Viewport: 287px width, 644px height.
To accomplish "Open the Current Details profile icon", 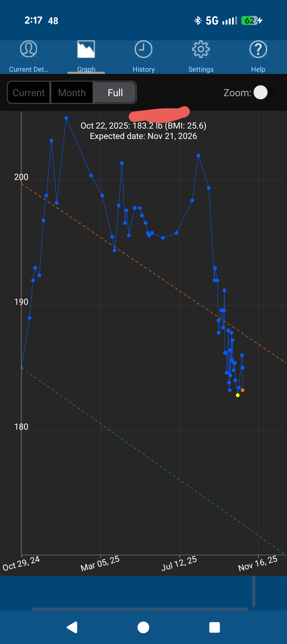I will coord(28,49).
